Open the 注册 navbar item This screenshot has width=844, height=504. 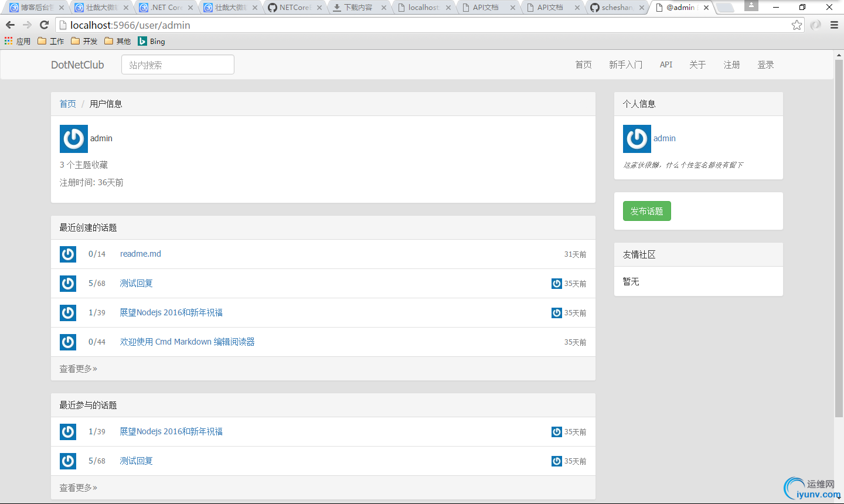[731, 64]
